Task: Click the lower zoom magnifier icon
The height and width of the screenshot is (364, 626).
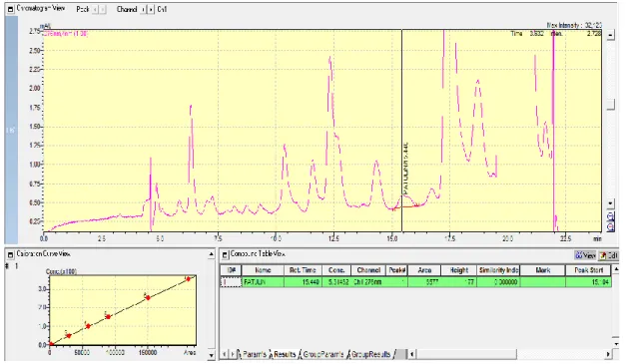Action: 610,226
